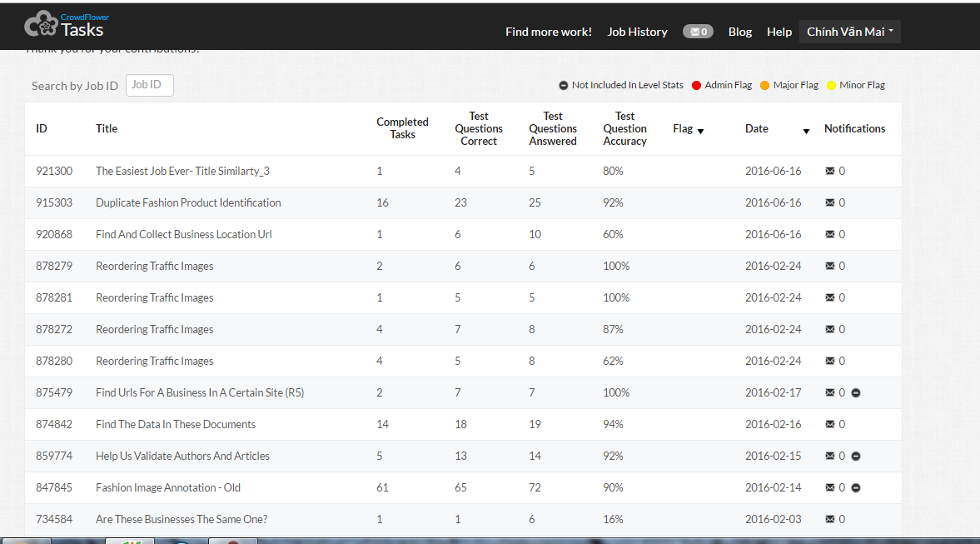Viewport: 980px width, 544px height.
Task: Open the Chính Văn Mai user dropdown
Action: coord(849,32)
